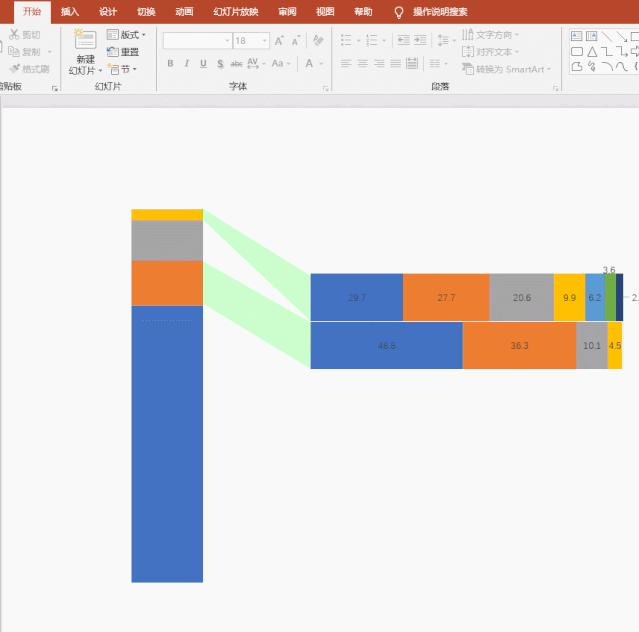Toggle italic formatting

[x=186, y=64]
